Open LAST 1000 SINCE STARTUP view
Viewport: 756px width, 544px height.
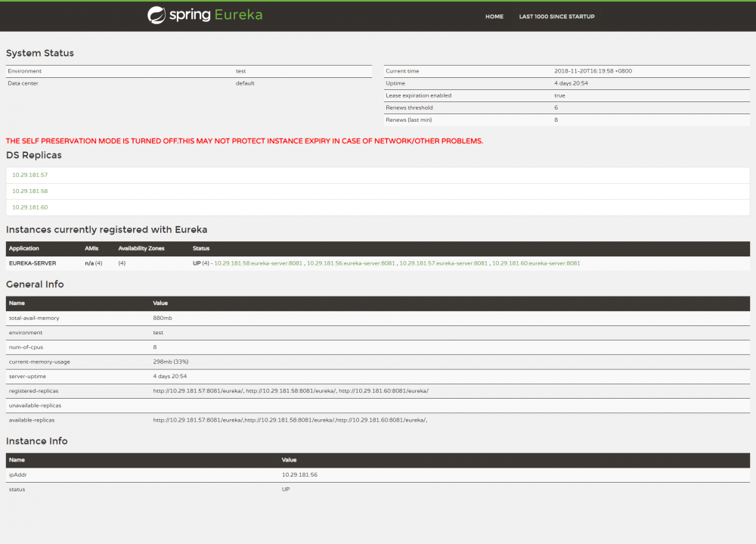tap(556, 16)
